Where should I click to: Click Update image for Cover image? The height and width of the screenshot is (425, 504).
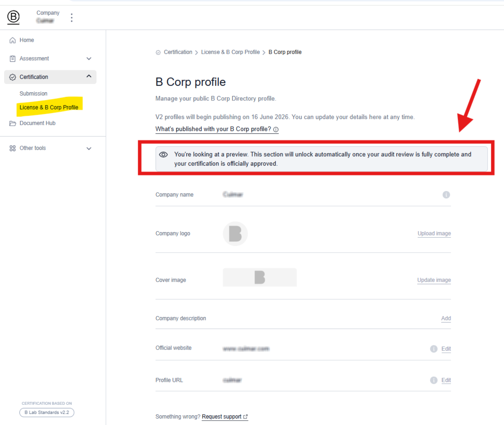[x=434, y=280]
